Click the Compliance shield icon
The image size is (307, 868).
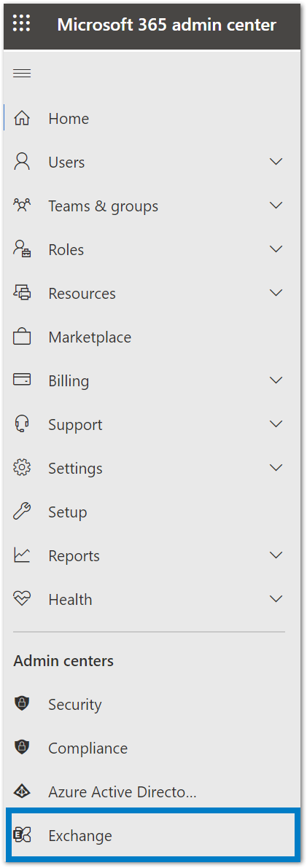click(22, 748)
